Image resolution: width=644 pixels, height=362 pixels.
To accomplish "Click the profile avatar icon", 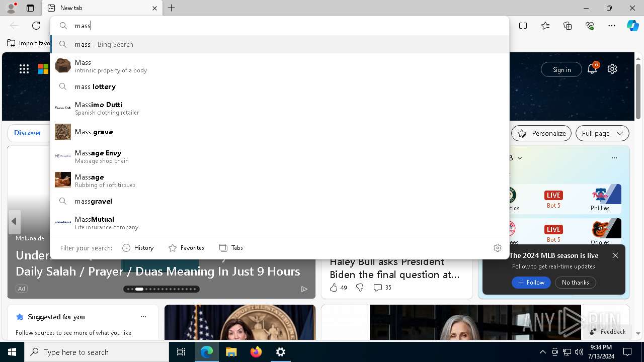I will coord(11,8).
